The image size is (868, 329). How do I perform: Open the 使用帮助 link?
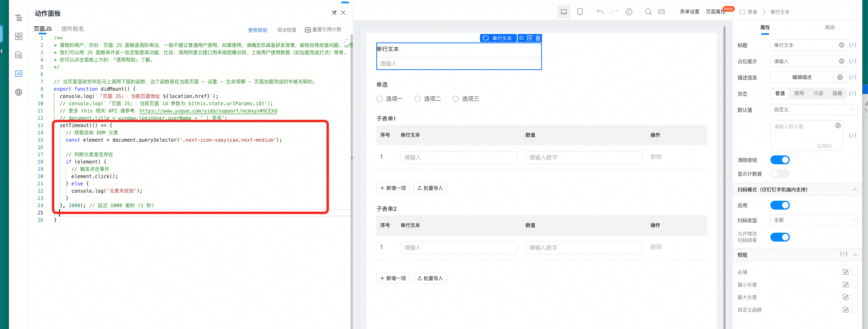point(258,30)
